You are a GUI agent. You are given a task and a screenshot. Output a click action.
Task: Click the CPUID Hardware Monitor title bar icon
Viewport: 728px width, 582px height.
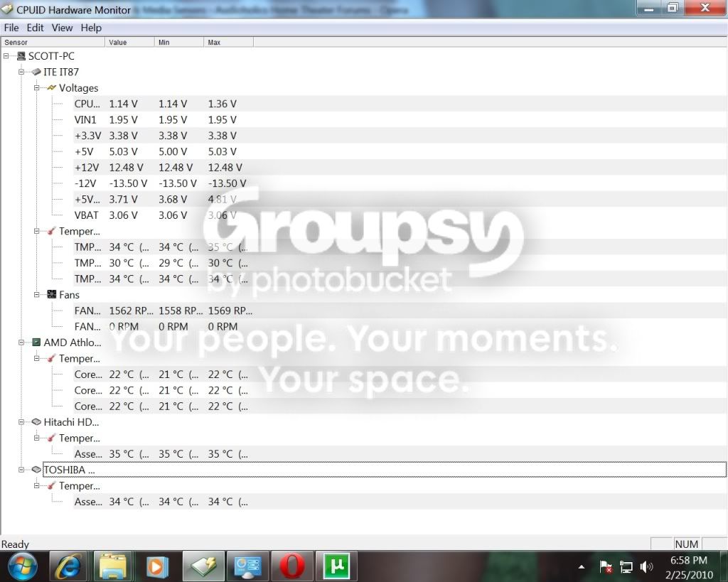click(7, 9)
